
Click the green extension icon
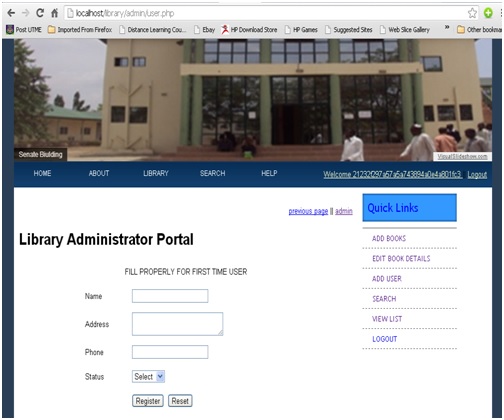[488, 13]
